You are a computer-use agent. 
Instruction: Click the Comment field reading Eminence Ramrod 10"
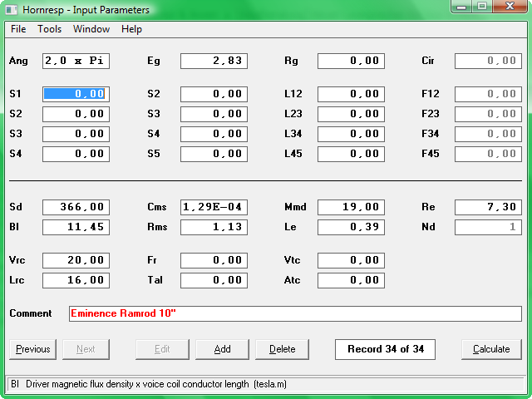click(x=295, y=313)
